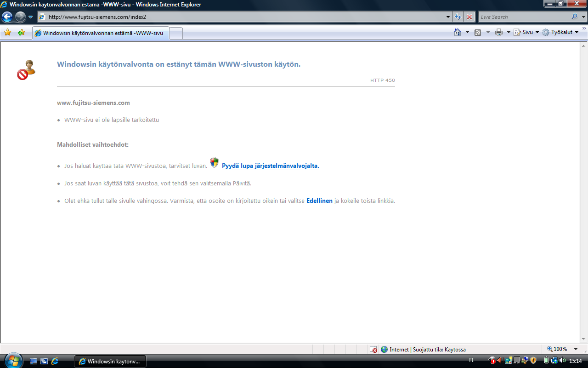The image size is (588, 368).
Task: Click the UAC shield icon beside the permission link
Action: (215, 162)
